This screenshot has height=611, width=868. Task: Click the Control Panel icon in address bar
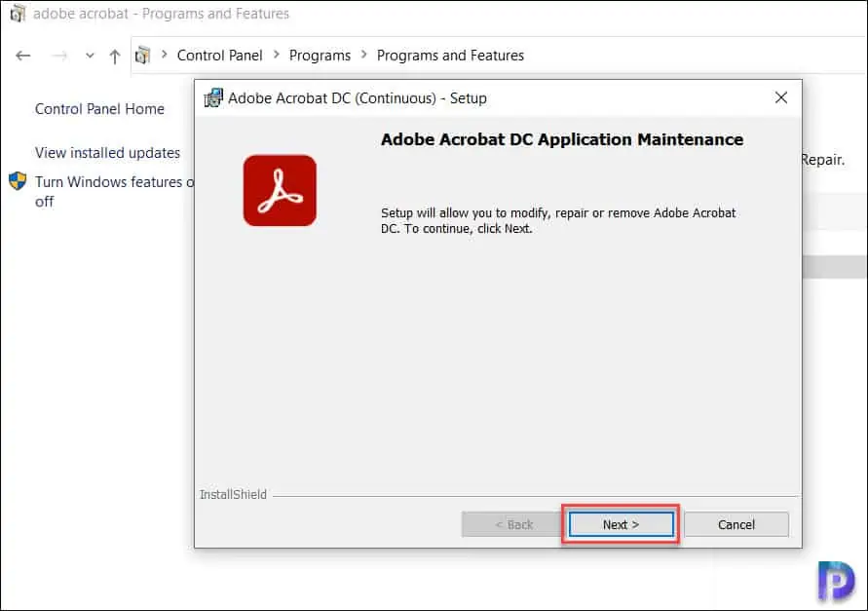(143, 55)
